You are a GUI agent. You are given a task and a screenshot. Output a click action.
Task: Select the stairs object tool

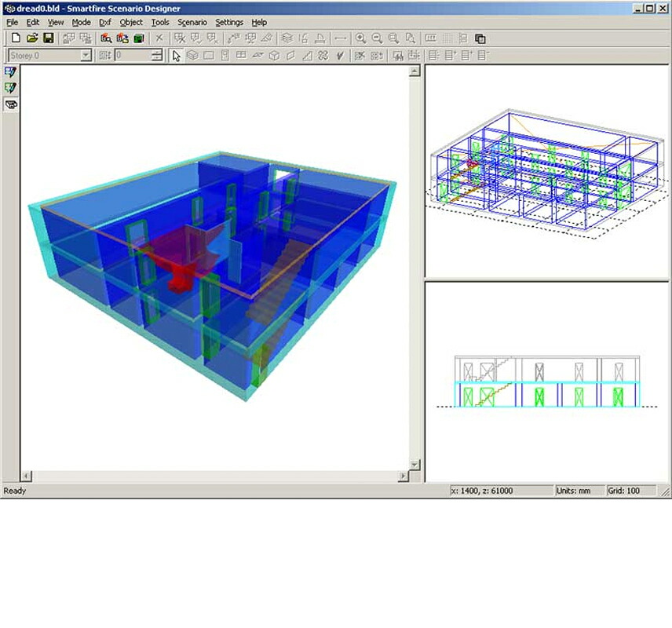[307, 56]
